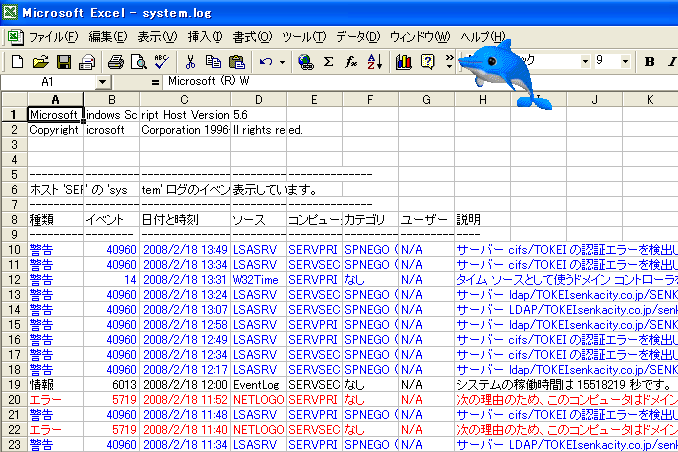Open the font name dropdown arrow
678x452 pixels.
pyautogui.click(x=585, y=62)
